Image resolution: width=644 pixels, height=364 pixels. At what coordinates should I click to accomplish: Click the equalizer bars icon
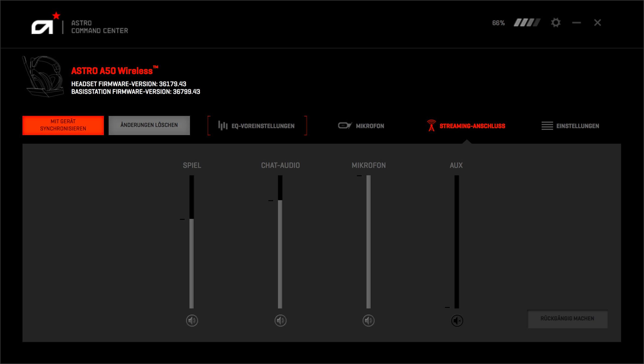point(223,125)
